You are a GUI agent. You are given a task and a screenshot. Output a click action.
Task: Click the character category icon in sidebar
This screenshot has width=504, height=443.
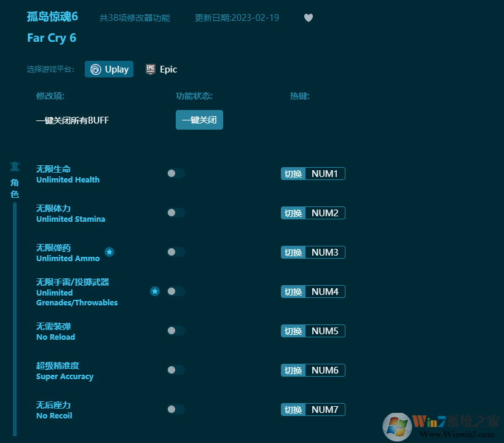click(15, 166)
